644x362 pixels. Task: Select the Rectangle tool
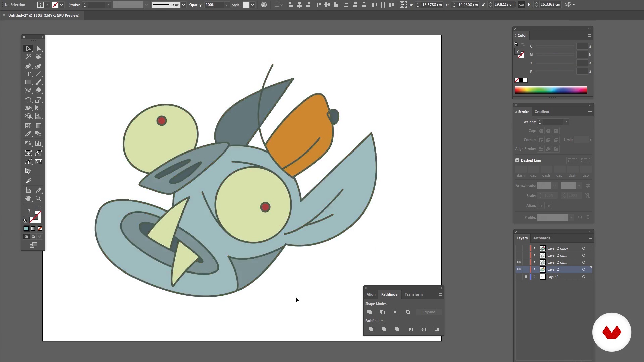point(28,82)
